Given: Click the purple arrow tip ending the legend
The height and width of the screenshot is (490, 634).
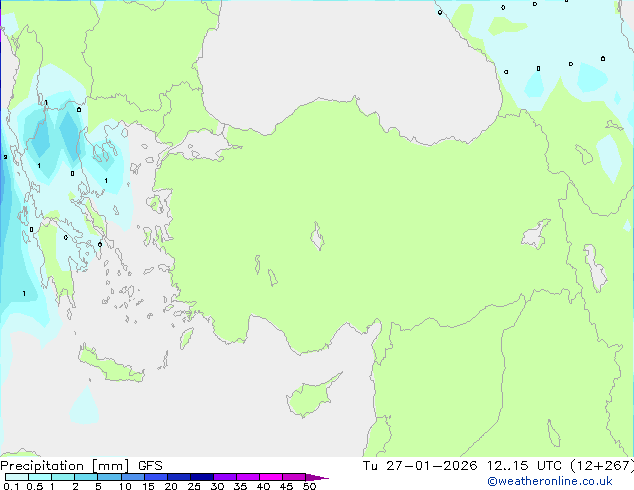Looking at the screenshot, I should (x=317, y=477).
